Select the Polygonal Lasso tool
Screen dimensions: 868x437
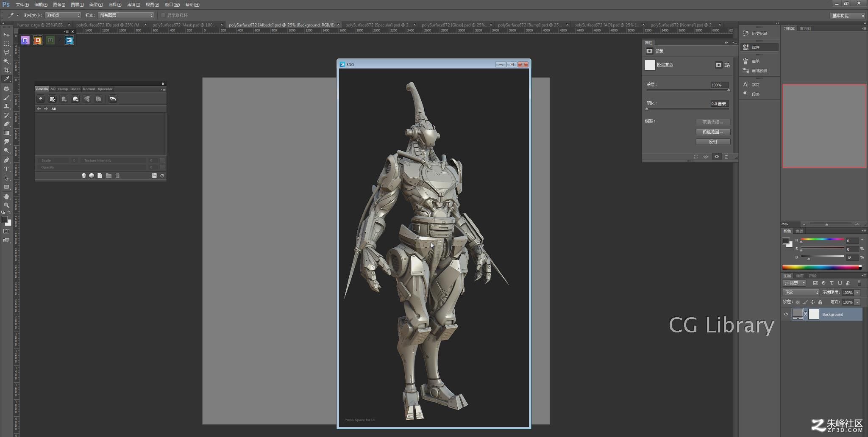point(6,53)
